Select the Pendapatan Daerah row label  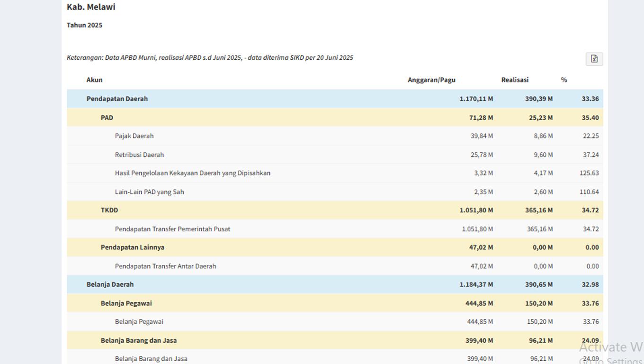tap(117, 99)
